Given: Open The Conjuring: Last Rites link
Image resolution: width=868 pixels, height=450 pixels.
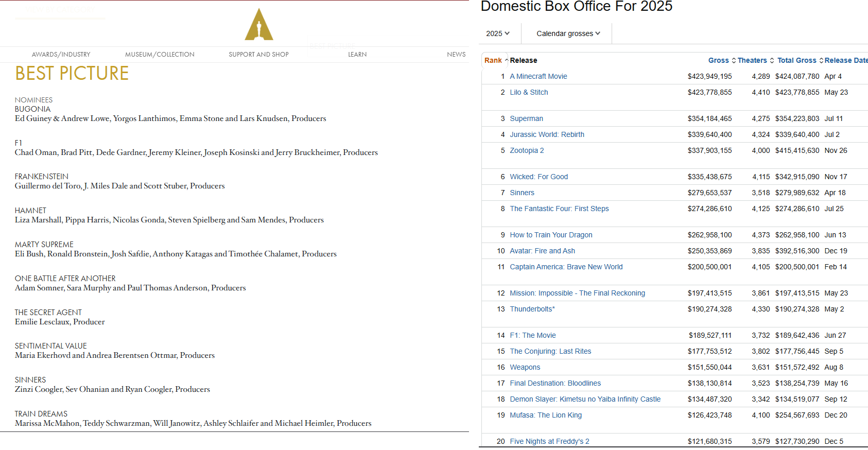Looking at the screenshot, I should 550,351.
